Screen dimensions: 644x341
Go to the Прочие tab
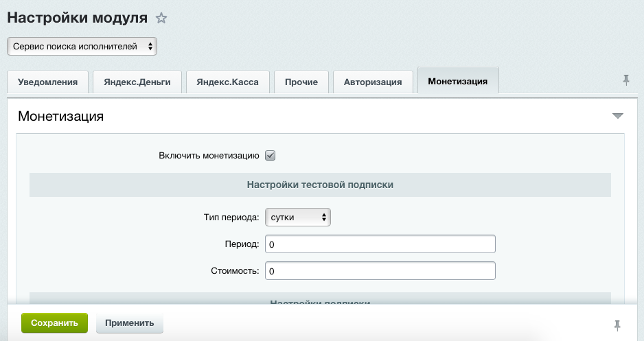301,82
